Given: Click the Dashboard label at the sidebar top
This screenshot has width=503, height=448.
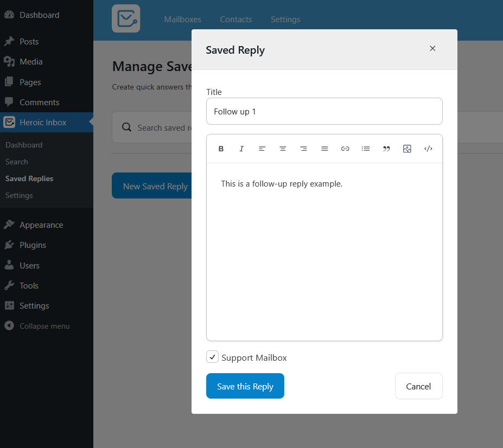Looking at the screenshot, I should click(x=40, y=15).
